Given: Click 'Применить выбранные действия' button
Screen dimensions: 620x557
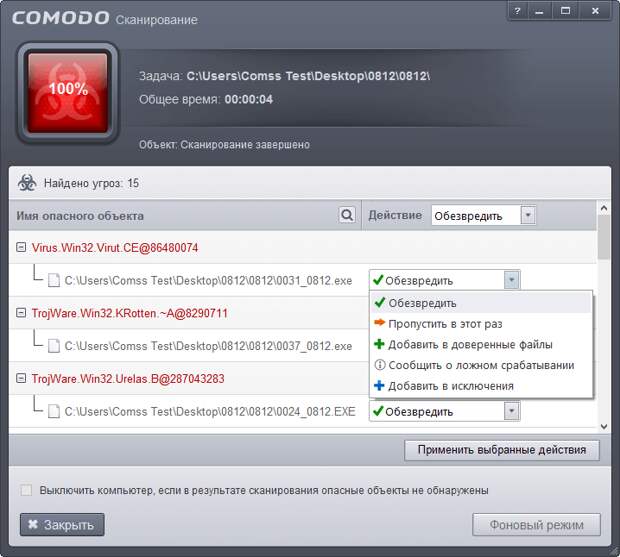Looking at the screenshot, I should coord(502,450).
